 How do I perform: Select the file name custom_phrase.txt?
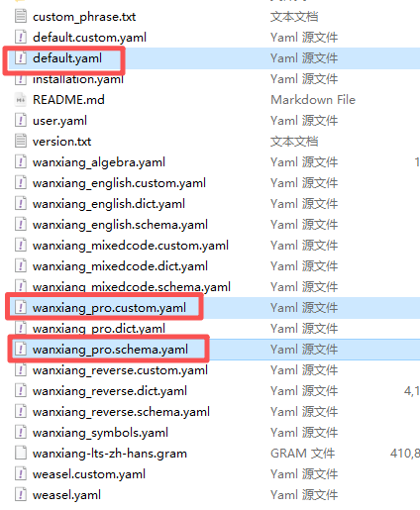tap(84, 17)
